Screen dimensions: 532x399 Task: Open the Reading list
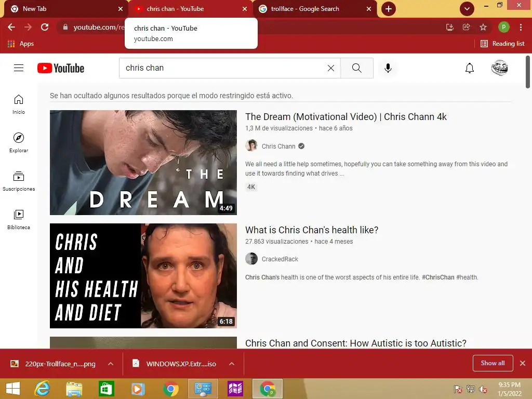502,44
